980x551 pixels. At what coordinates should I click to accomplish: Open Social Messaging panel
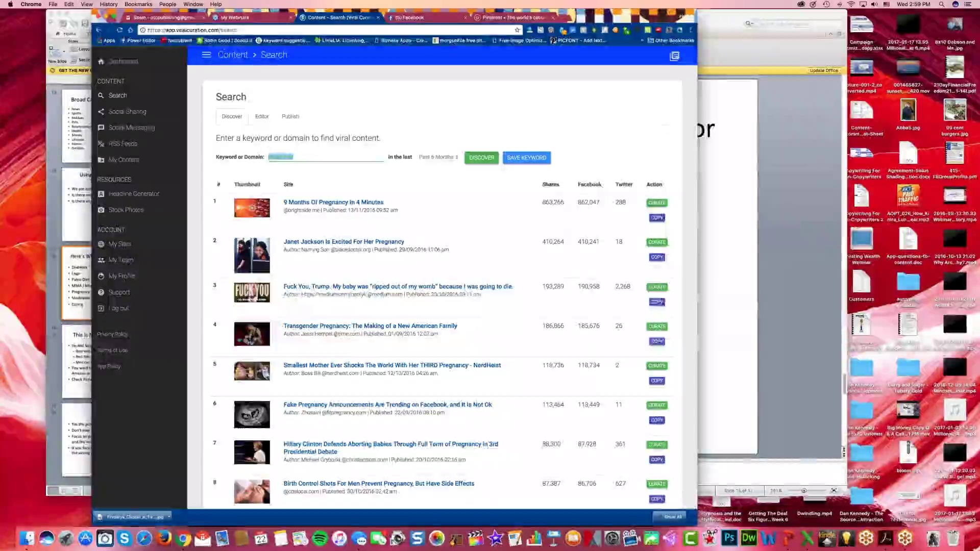click(131, 127)
